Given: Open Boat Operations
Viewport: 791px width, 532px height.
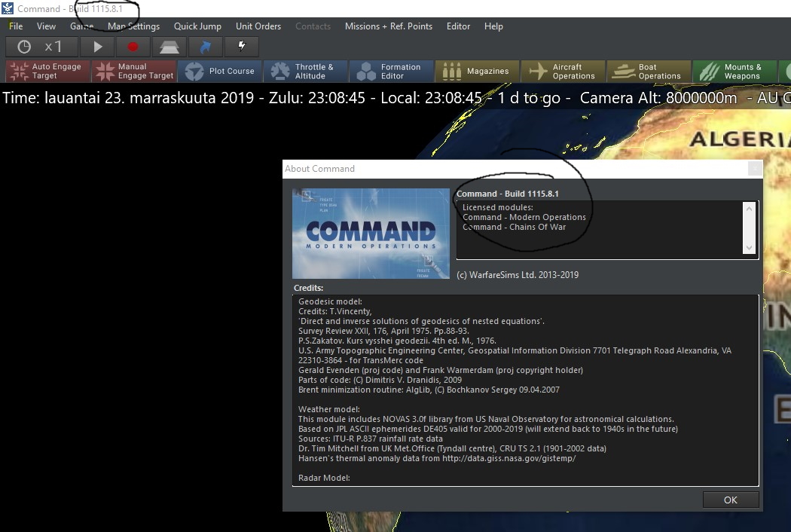Looking at the screenshot, I should [x=649, y=71].
